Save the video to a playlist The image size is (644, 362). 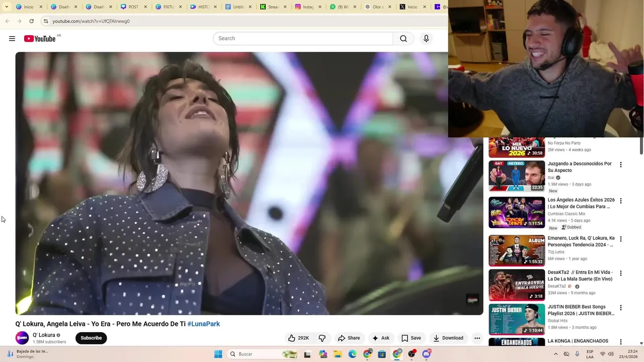(411, 338)
